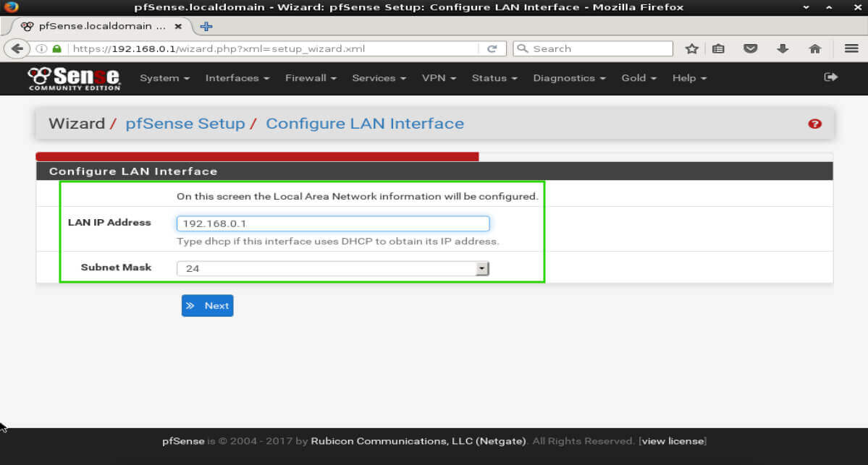Open the Firewall menu

311,78
